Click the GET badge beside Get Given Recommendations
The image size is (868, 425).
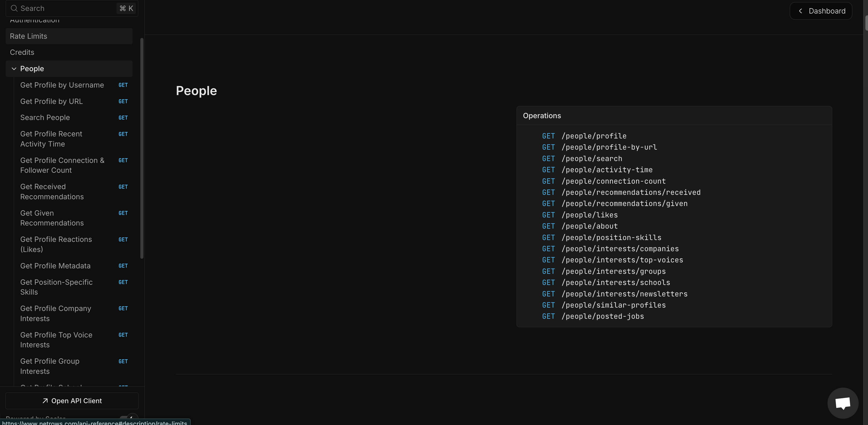123,213
